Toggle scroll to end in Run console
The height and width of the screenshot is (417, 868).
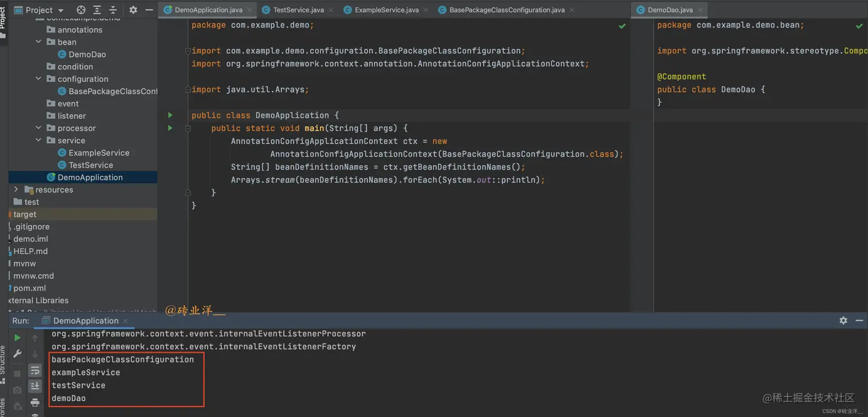[x=35, y=386]
